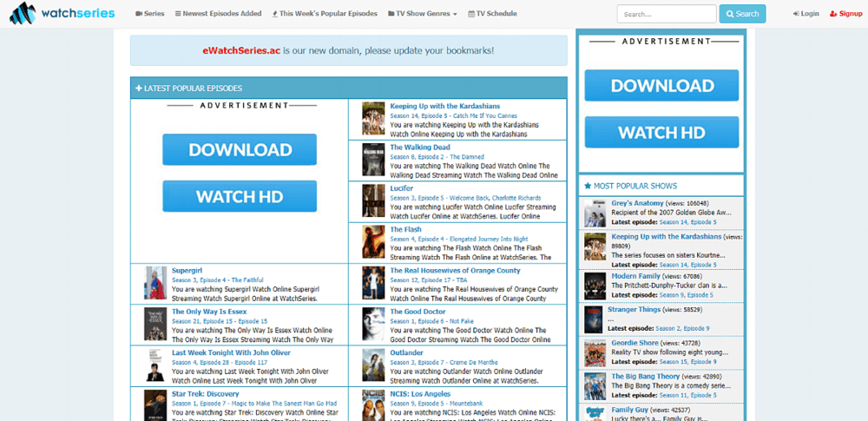Screen dimensions: 868x421
Task: Click WATCH HD button in main advertisement
Action: coord(240,196)
